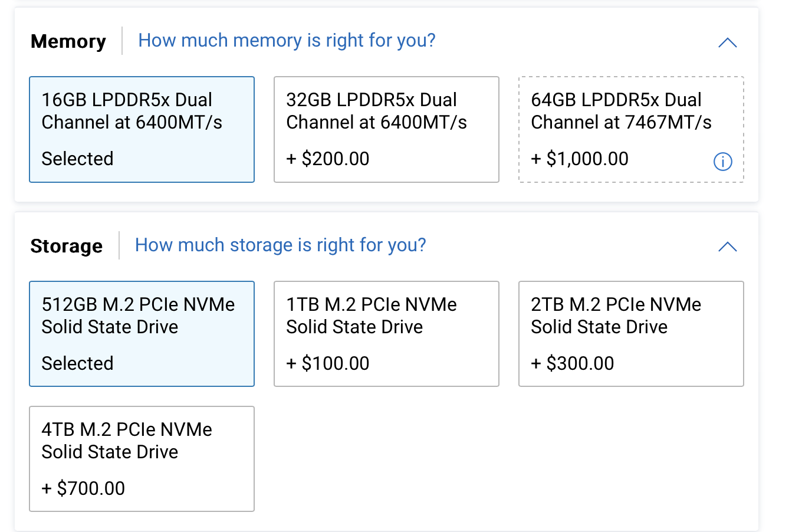This screenshot has width=802, height=532.
Task: Open 'How much memory is right for you?' link
Action: pyautogui.click(x=287, y=41)
